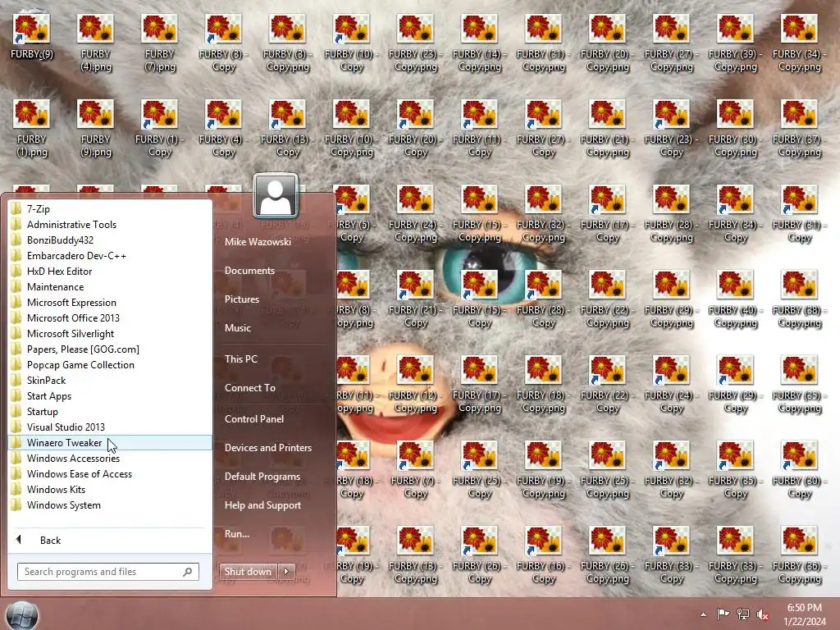Screen dimensions: 840x630
Task: Expand Papers, Please [GOG.com] folder
Action: click(x=110, y=349)
